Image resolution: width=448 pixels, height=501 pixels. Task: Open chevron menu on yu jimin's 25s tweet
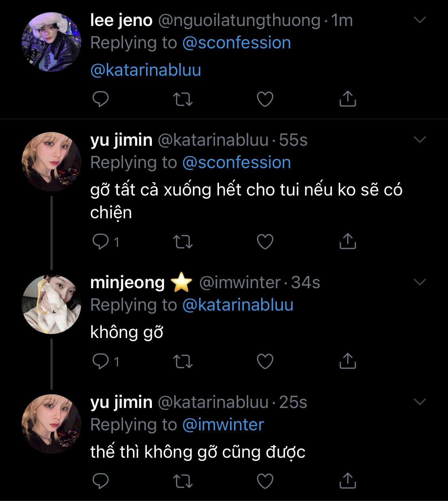420,402
